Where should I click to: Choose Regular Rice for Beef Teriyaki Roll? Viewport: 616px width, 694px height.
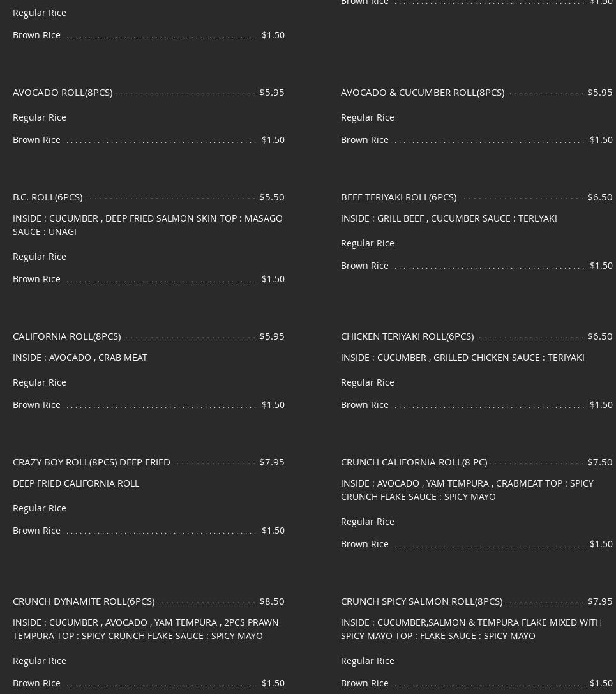coord(367,243)
